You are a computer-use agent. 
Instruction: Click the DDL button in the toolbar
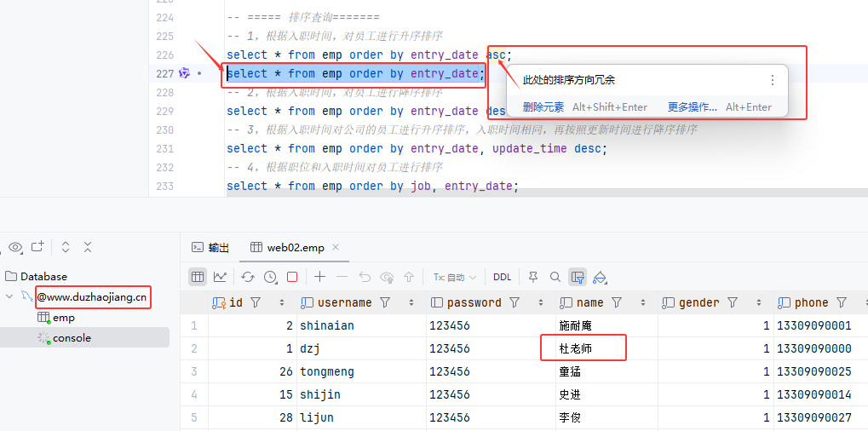click(x=503, y=277)
